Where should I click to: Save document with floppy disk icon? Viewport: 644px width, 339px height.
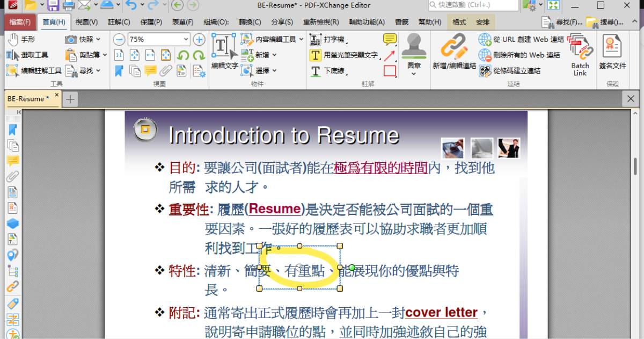coord(53,6)
